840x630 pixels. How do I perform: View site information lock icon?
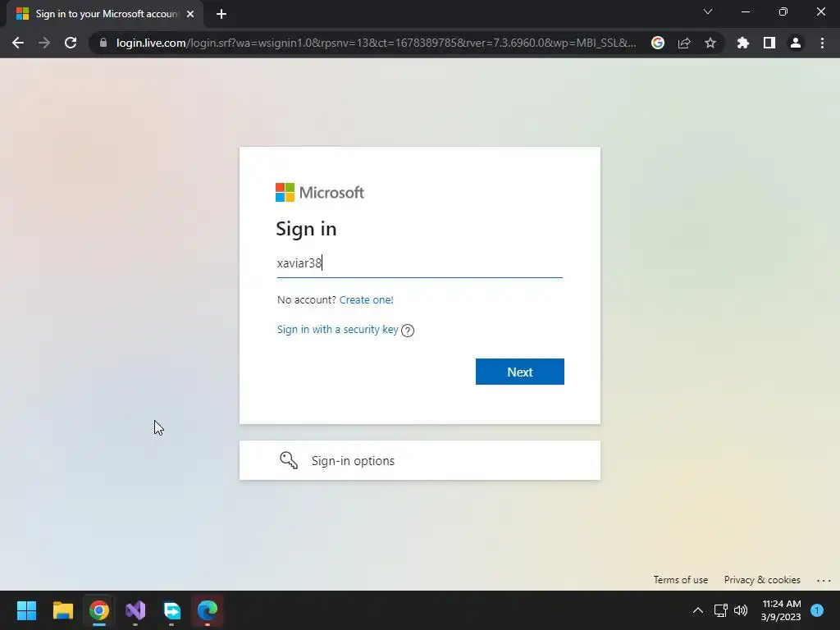[103, 43]
